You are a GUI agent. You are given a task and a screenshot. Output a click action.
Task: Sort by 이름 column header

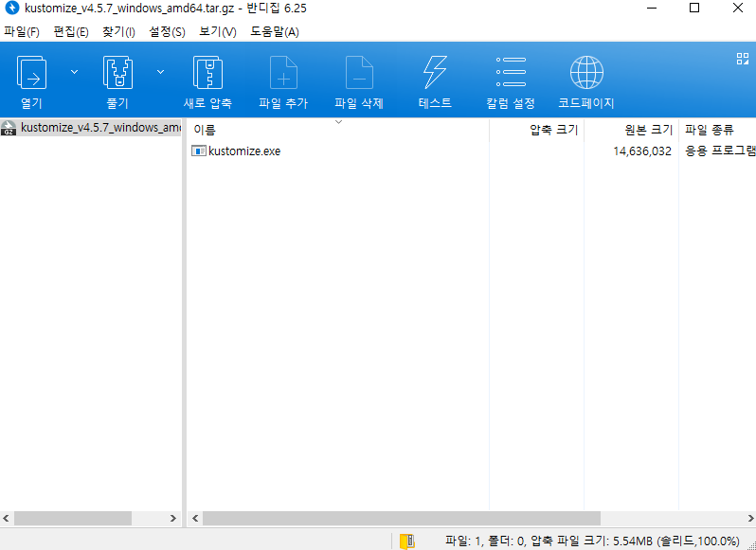[x=337, y=130]
